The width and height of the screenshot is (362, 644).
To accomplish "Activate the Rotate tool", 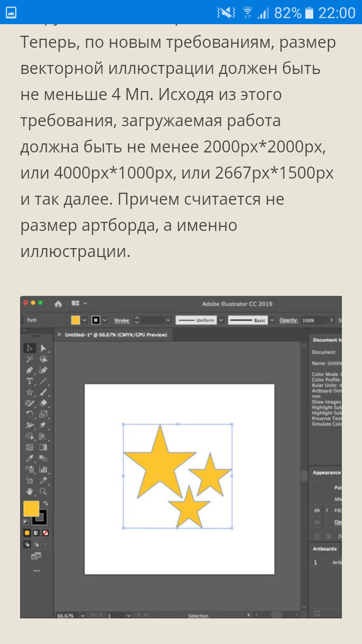I will click(x=29, y=414).
